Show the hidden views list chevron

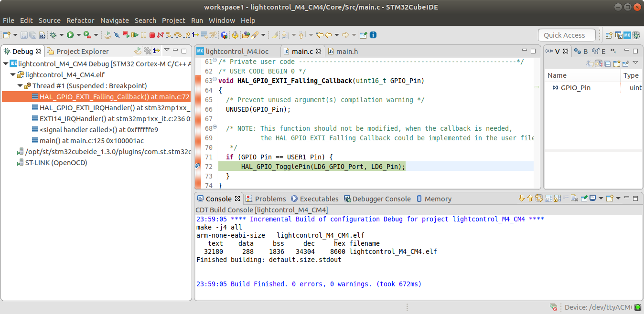[x=614, y=51]
